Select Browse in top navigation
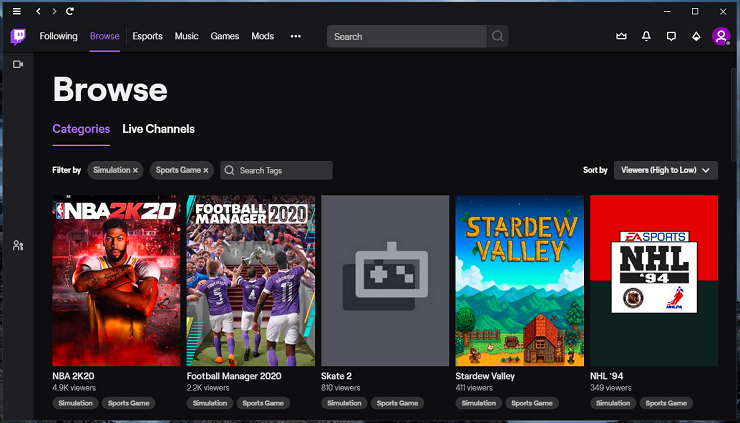740x423 pixels. tap(105, 36)
